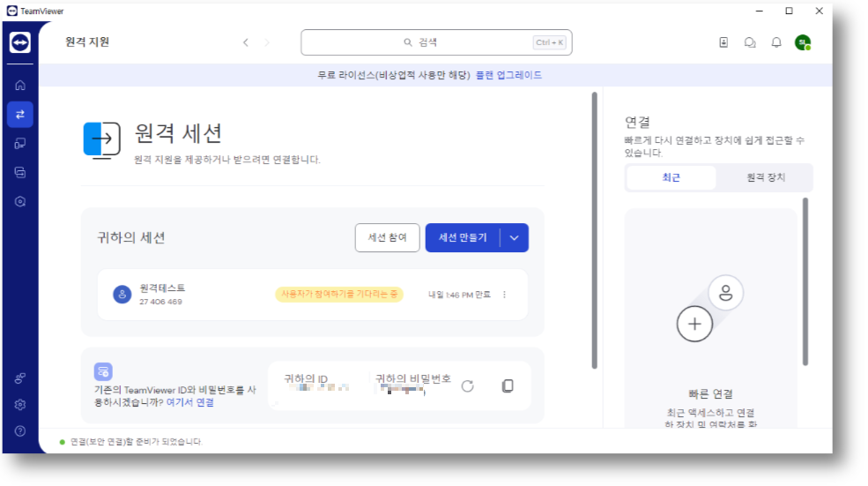Screen dimensions: 868x486
Task: Click the contact person icon in quick connect
Action: [x=726, y=293]
